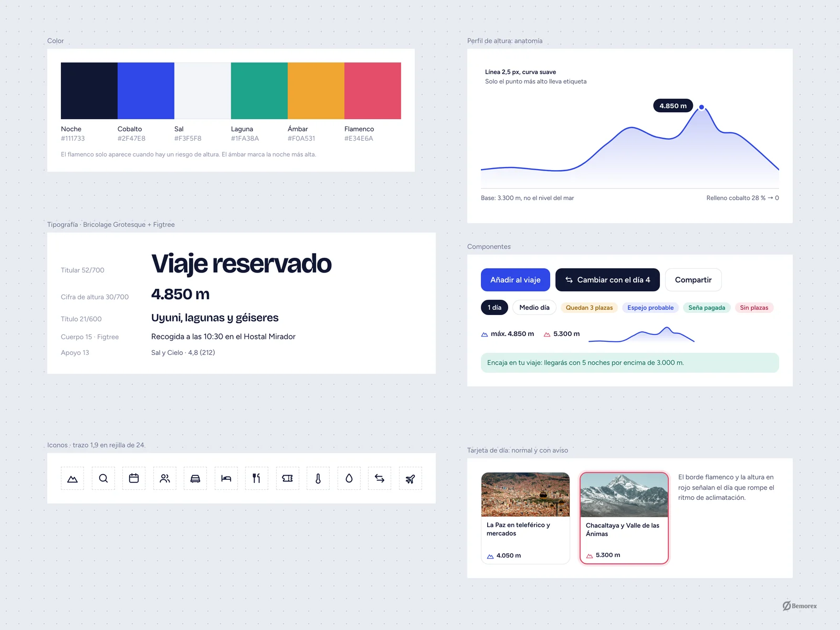
Task: Click 'Cambiar con el día 4' button
Action: pyautogui.click(x=607, y=280)
